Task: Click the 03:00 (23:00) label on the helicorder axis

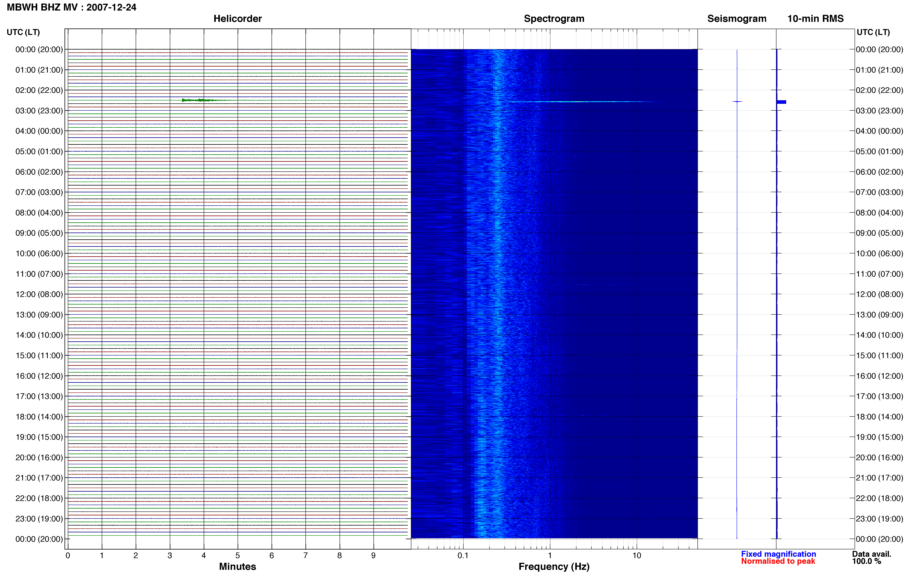Action: (x=39, y=111)
